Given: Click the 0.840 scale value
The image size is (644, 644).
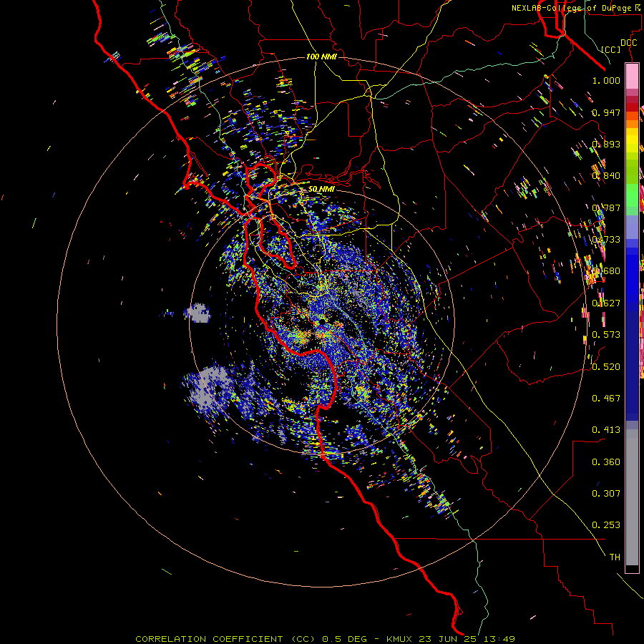Looking at the screenshot, I should click(x=606, y=175).
